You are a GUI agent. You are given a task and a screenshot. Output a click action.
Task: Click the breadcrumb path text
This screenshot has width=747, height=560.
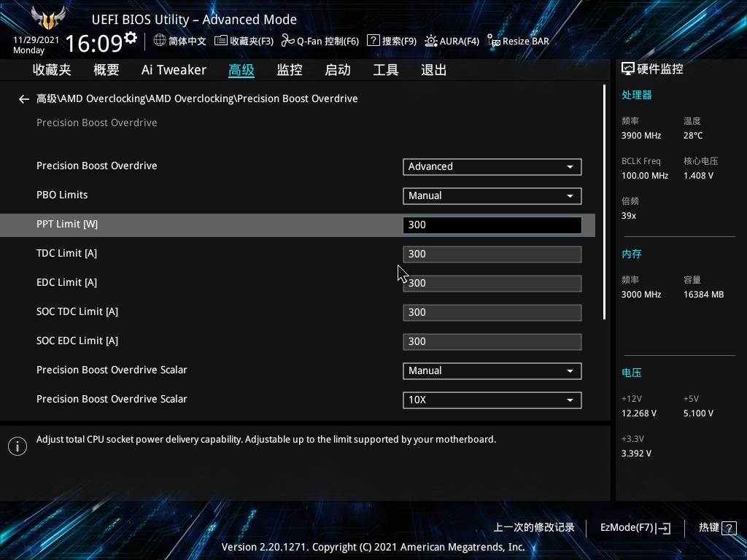pyautogui.click(x=197, y=98)
